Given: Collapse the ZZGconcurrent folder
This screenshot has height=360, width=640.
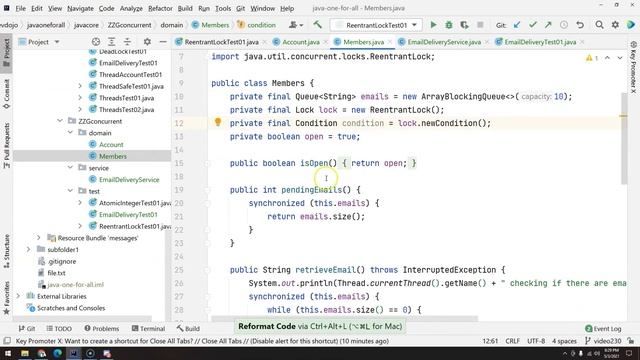Looking at the screenshot, I should 60,121.
